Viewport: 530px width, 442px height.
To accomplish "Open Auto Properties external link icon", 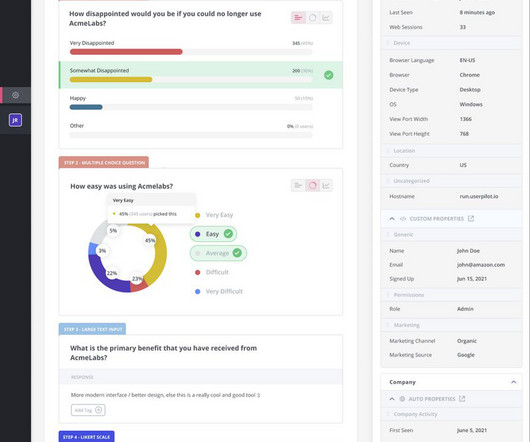I will pyautogui.click(x=462, y=399).
